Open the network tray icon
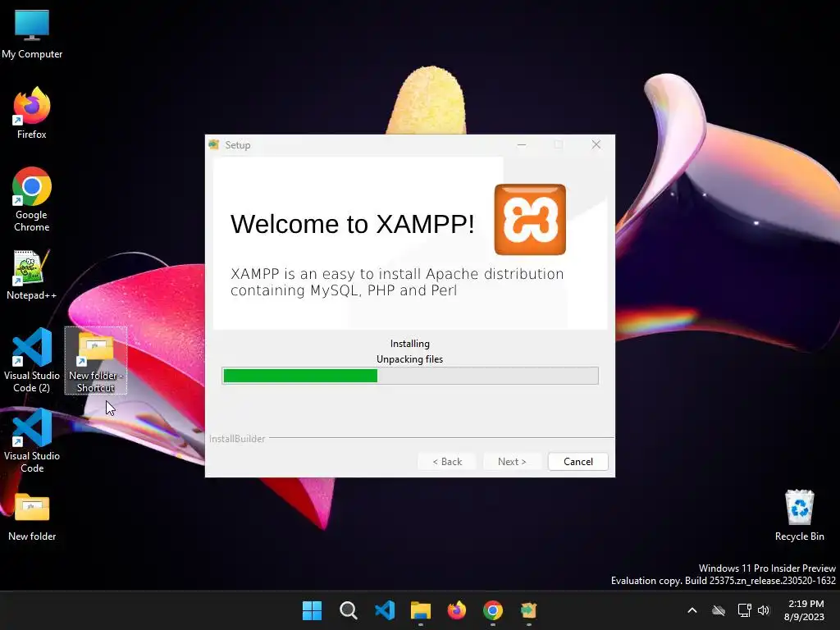Image resolution: width=840 pixels, height=630 pixels. click(x=744, y=610)
